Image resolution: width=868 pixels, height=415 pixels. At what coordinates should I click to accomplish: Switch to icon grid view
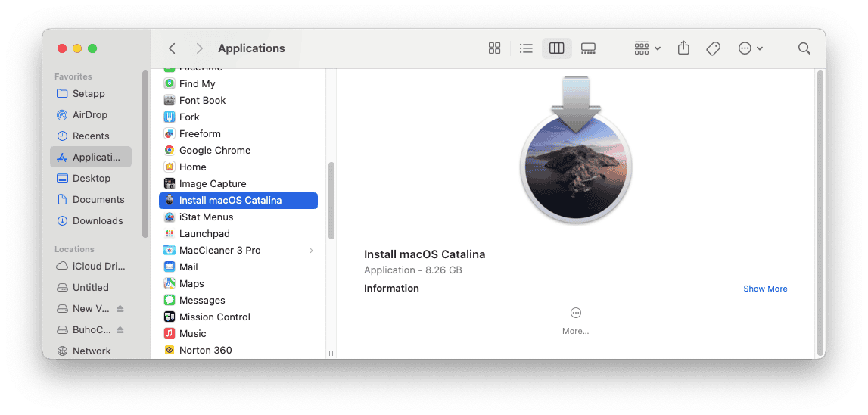(494, 48)
